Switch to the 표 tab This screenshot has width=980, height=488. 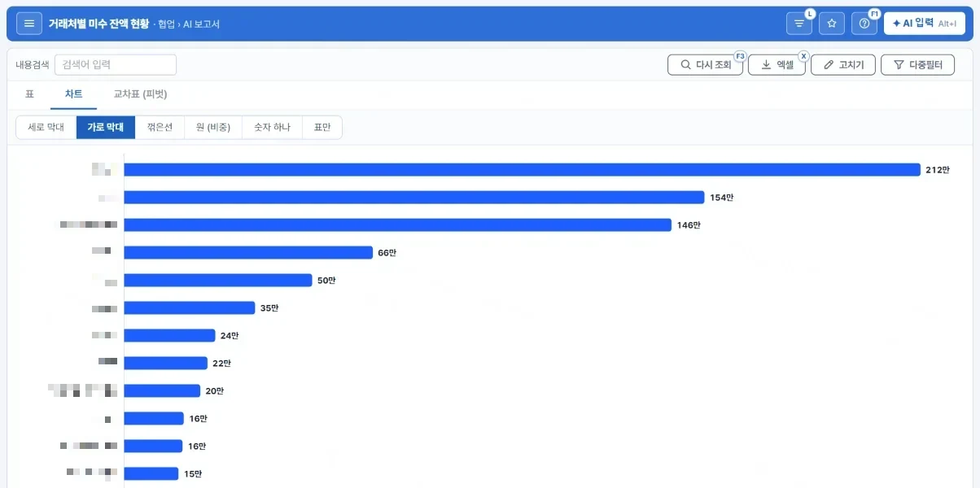[29, 94]
